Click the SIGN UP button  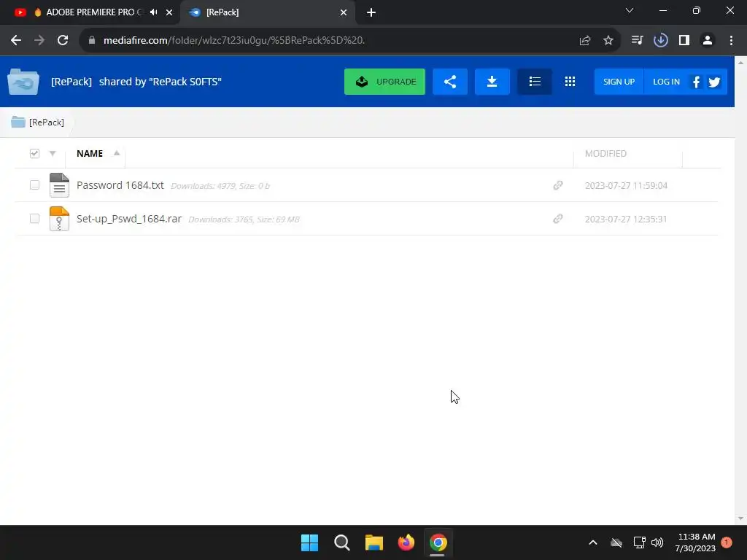coord(619,82)
